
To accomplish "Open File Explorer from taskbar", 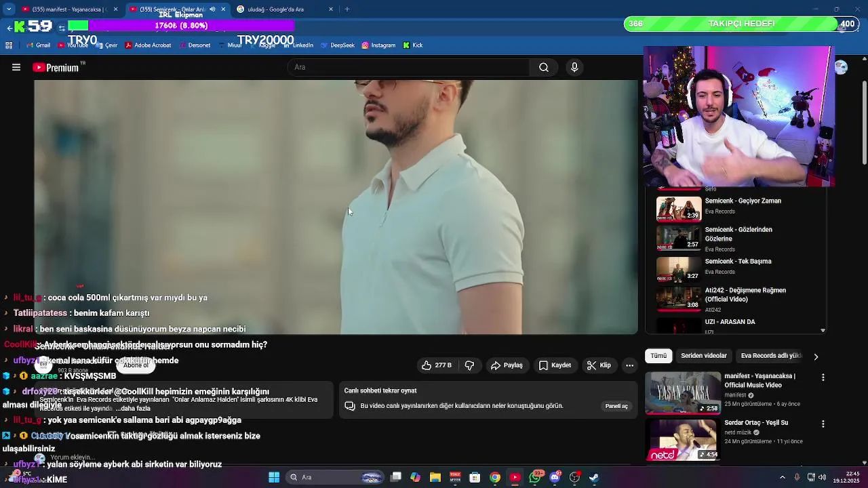I will [x=435, y=478].
